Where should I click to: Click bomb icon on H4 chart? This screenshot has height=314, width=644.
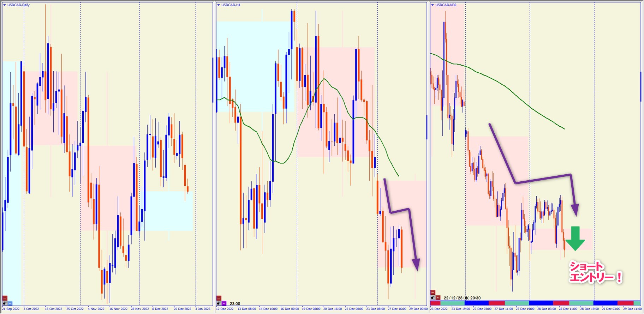tap(219, 303)
